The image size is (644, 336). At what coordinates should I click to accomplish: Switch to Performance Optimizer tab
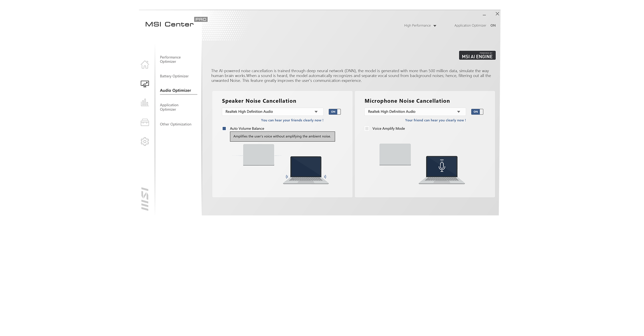point(170,59)
